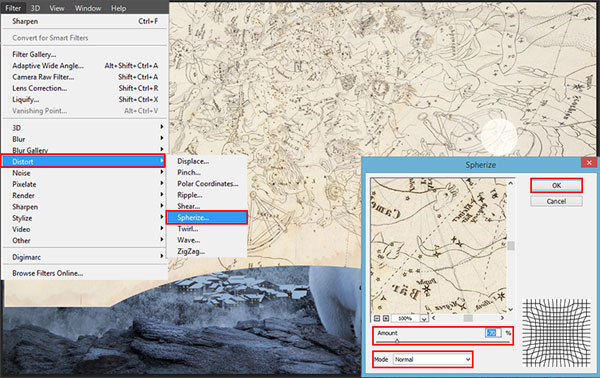Image resolution: width=600 pixels, height=378 pixels.
Task: Click the Amount percentage input field
Action: tap(493, 333)
